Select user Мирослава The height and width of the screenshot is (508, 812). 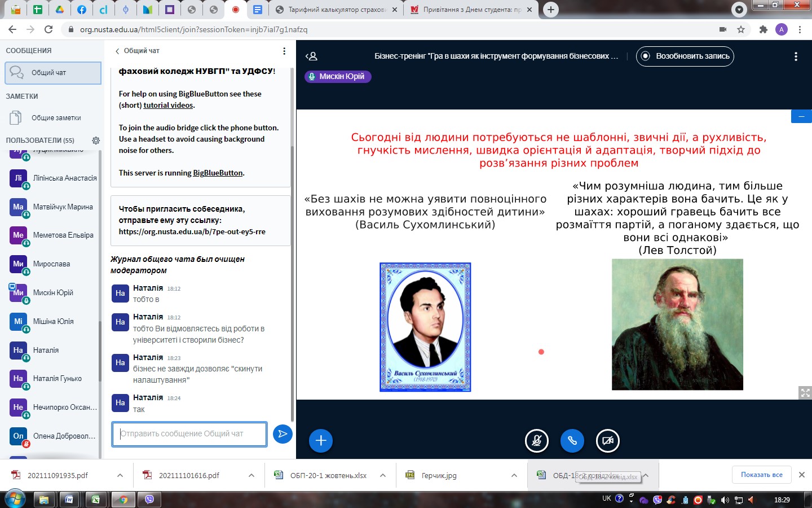(54, 264)
